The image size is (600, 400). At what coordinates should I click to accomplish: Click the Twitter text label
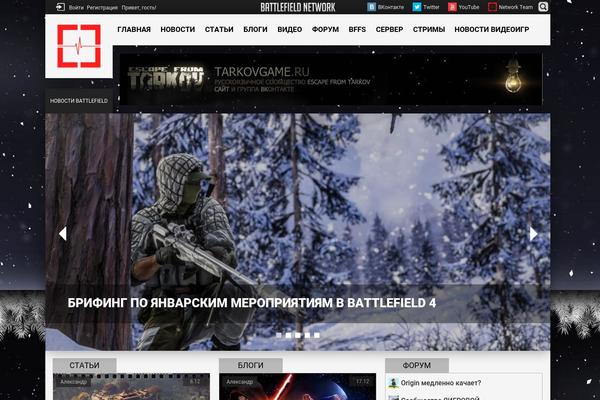point(431,7)
